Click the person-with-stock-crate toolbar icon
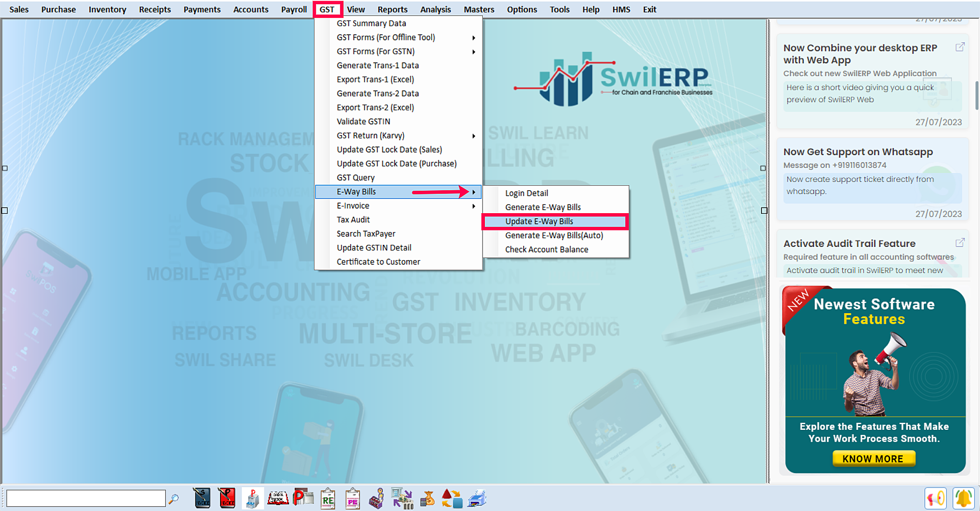980x511 pixels. [377, 498]
